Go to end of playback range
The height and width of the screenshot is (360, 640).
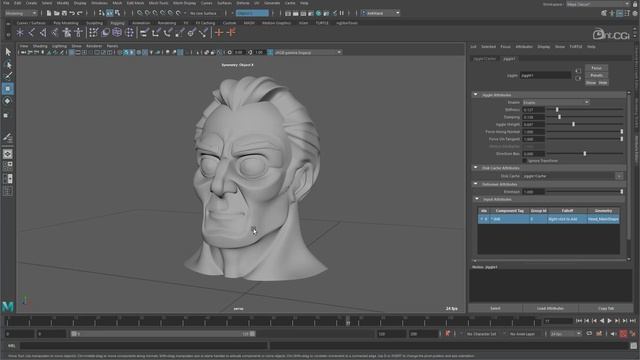coord(633,321)
